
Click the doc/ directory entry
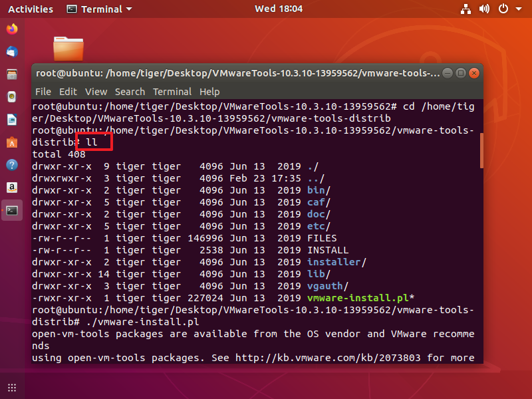coord(319,214)
